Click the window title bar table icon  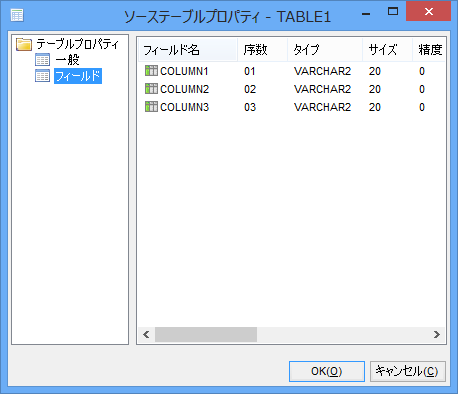tap(17, 15)
